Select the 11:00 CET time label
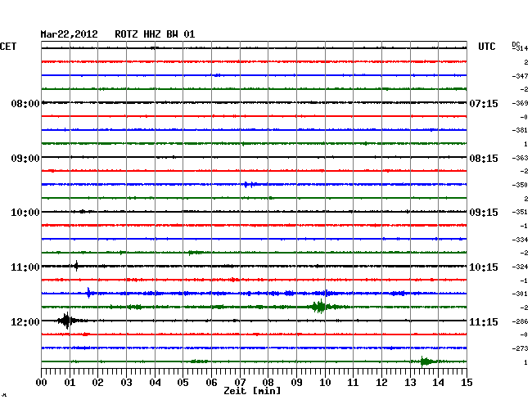The height and width of the screenshot is (404, 532). (x=25, y=267)
